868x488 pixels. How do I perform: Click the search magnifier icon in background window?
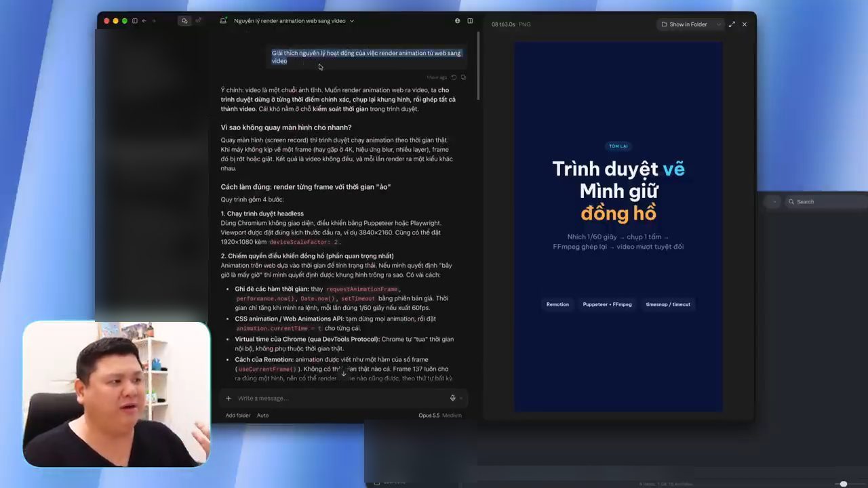791,202
